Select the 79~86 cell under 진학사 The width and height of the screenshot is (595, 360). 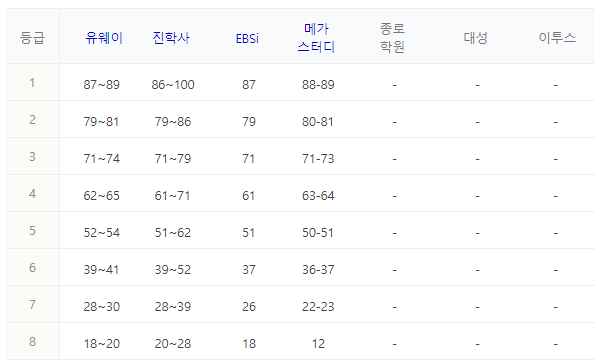click(173, 122)
